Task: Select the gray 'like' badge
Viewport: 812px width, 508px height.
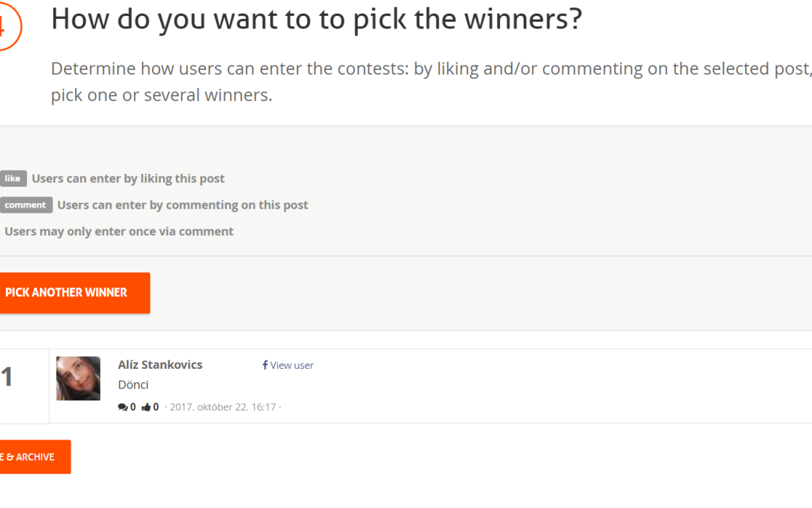Action: tap(13, 178)
